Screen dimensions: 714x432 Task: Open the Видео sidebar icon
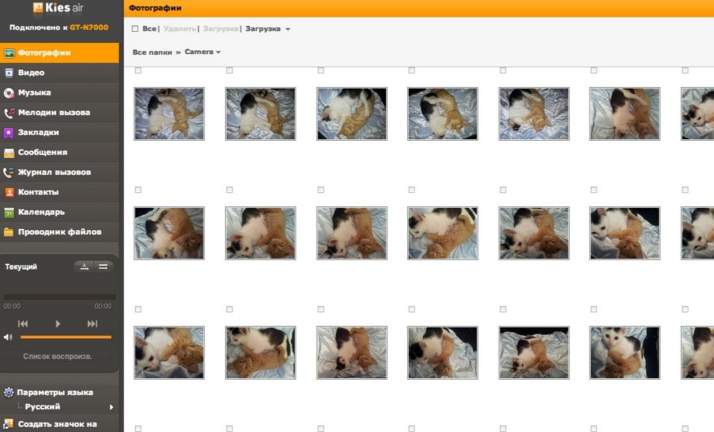click(9, 73)
